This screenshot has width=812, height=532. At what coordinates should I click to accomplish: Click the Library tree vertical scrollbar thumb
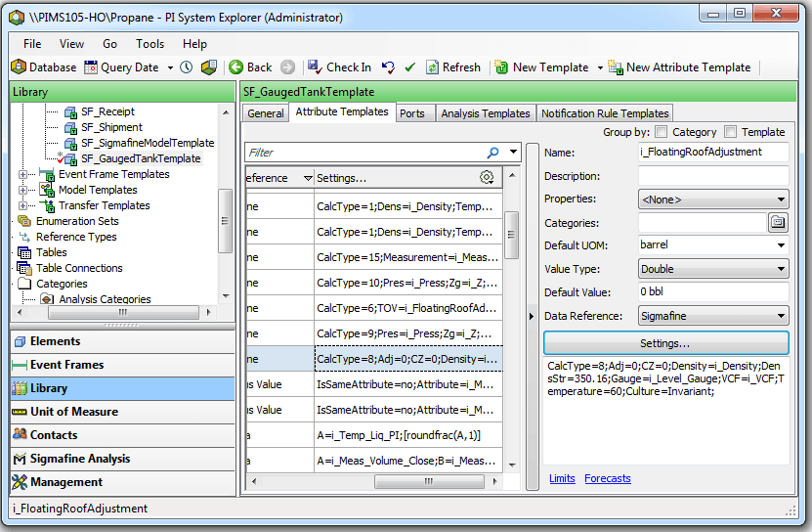225,221
